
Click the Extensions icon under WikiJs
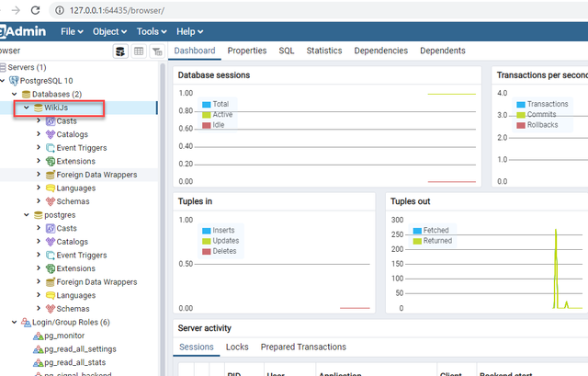[x=51, y=162]
